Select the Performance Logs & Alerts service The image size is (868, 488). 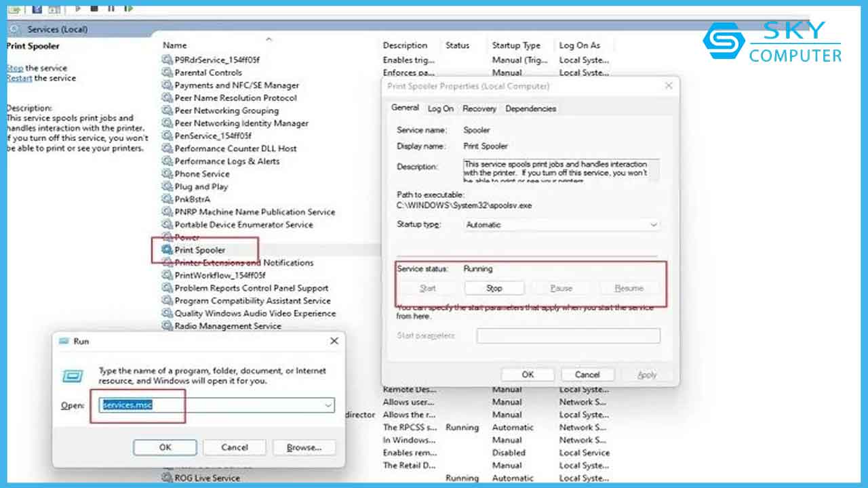[x=227, y=161]
